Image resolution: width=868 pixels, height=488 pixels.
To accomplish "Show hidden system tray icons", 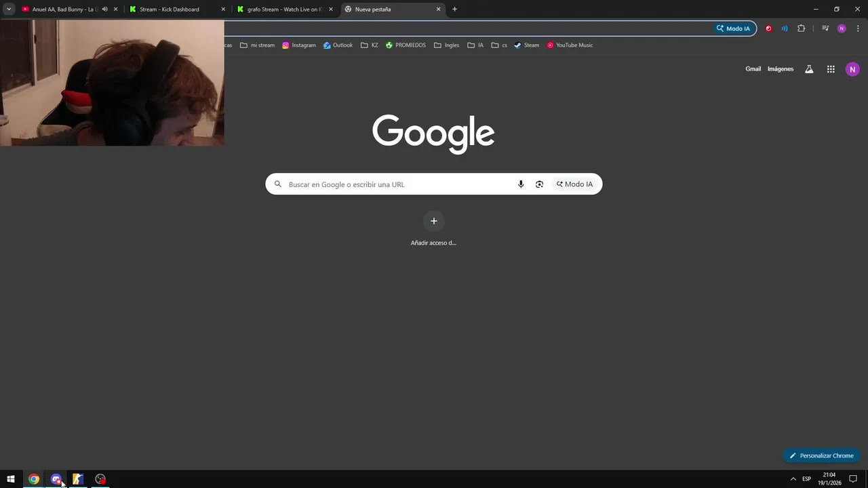I will coord(793,479).
